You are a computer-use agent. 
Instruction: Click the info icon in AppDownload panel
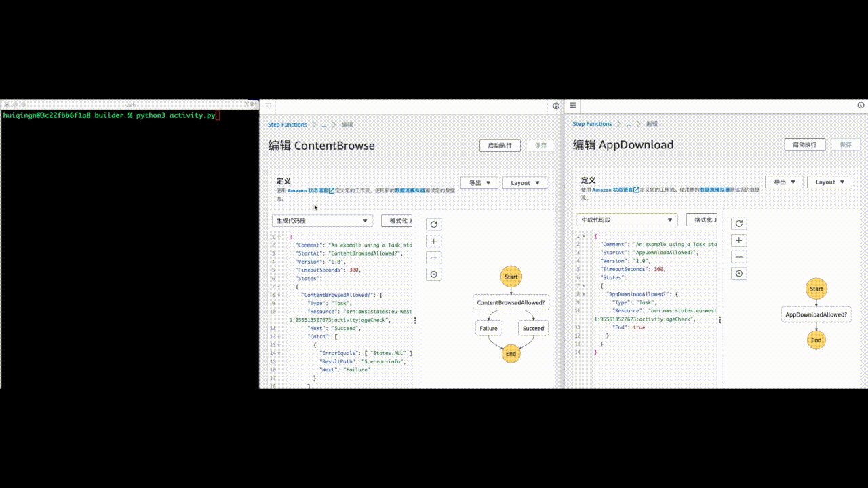[x=861, y=106]
